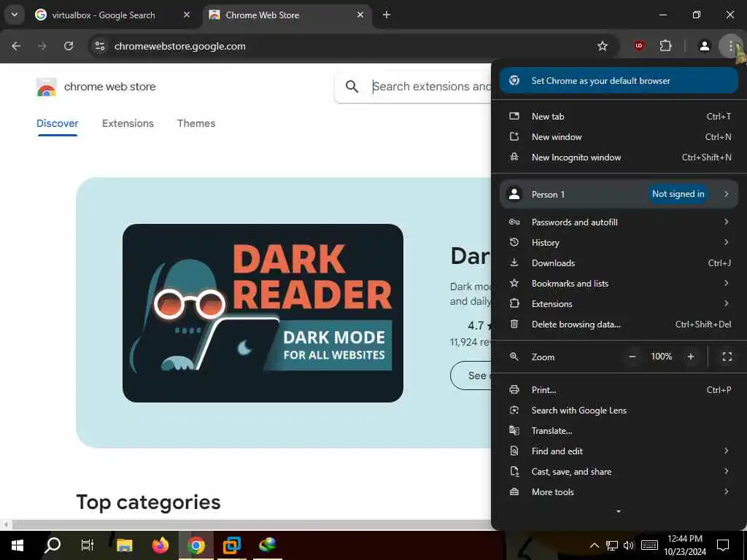The height and width of the screenshot is (560, 747).
Task: Enter fullscreen using the zoom row icon
Action: [x=727, y=357]
